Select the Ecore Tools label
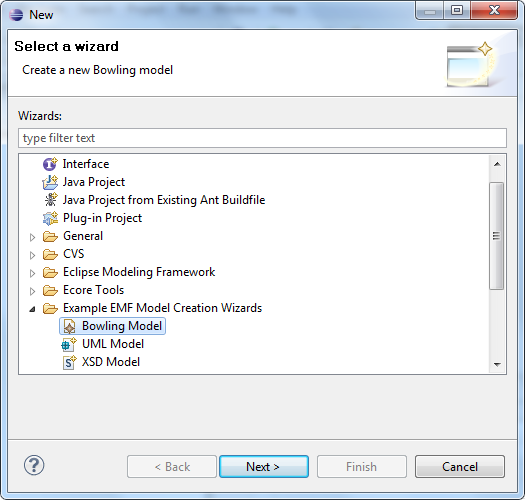525x500 pixels. click(93, 290)
